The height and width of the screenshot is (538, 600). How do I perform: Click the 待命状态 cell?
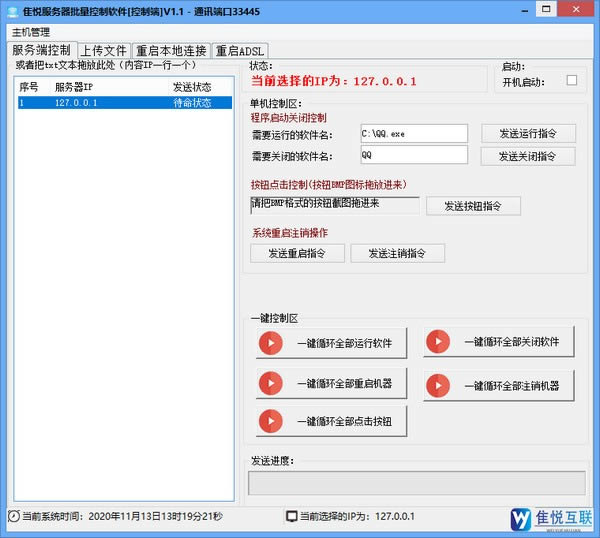tap(192, 103)
